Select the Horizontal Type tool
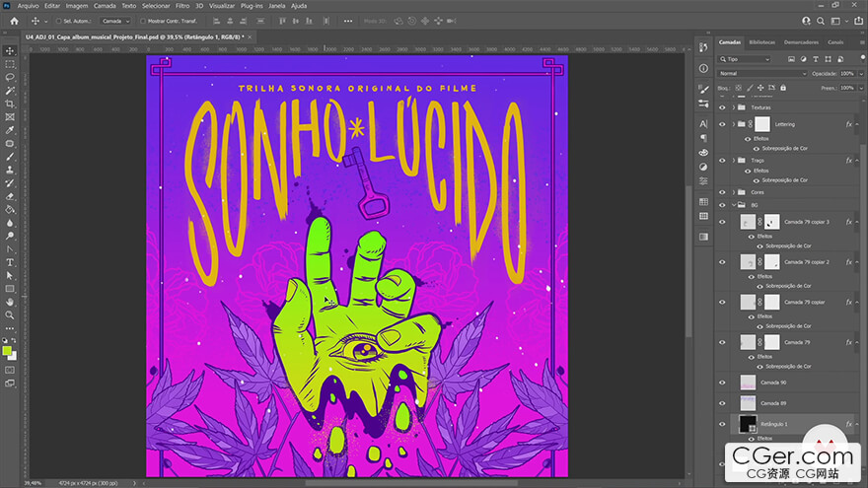 (x=10, y=262)
